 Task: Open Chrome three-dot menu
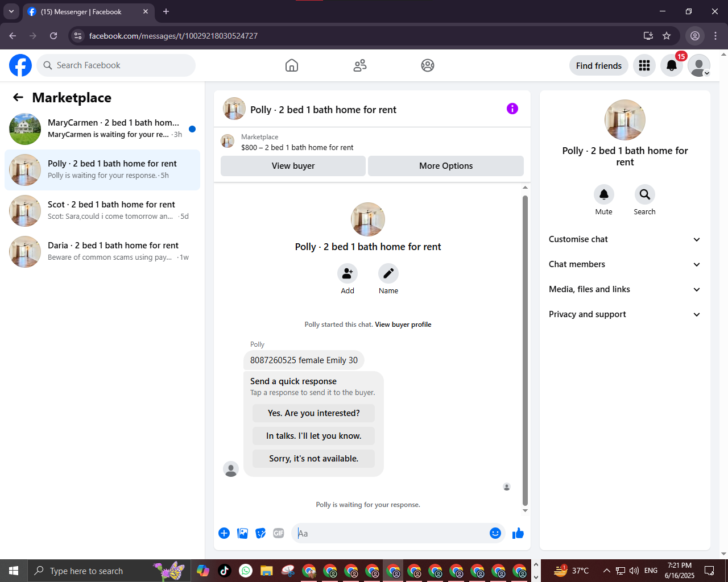tap(715, 36)
